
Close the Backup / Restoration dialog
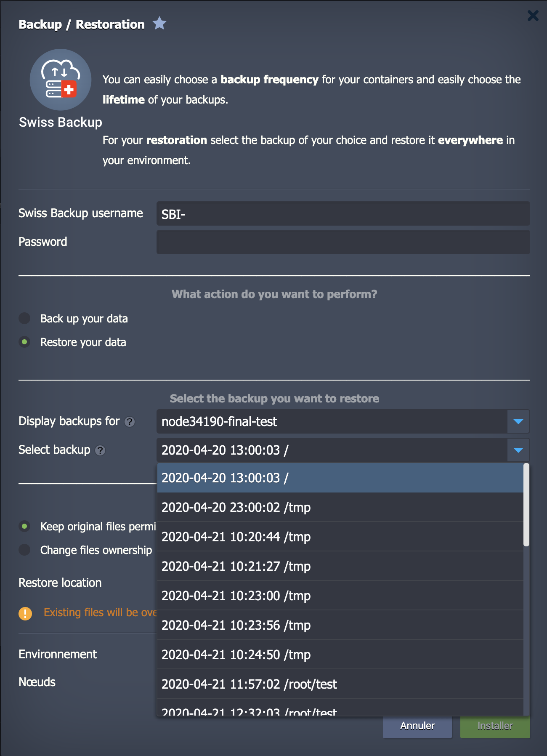[533, 16]
